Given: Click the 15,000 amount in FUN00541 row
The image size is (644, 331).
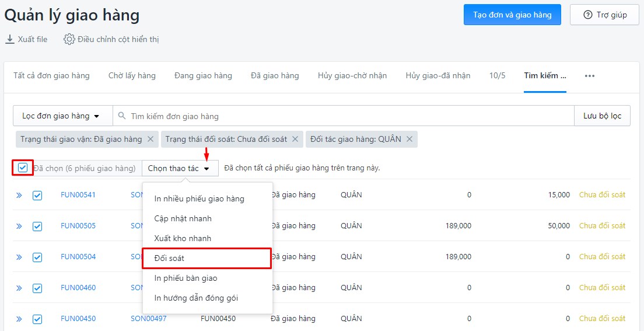Looking at the screenshot, I should tap(559, 195).
